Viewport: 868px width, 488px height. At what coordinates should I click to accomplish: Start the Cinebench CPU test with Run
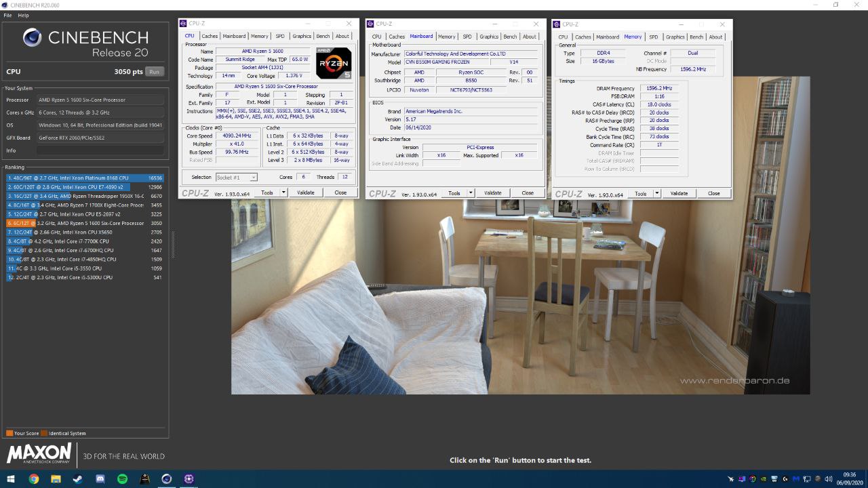click(155, 71)
